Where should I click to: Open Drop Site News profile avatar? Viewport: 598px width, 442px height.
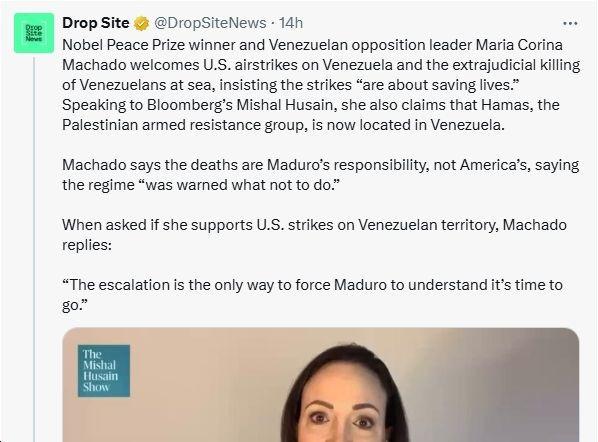pos(34,33)
